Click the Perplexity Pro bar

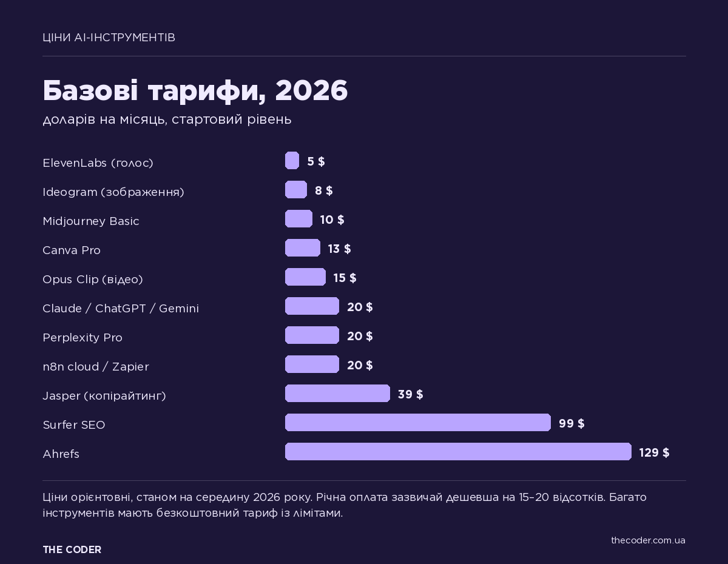coord(312,335)
